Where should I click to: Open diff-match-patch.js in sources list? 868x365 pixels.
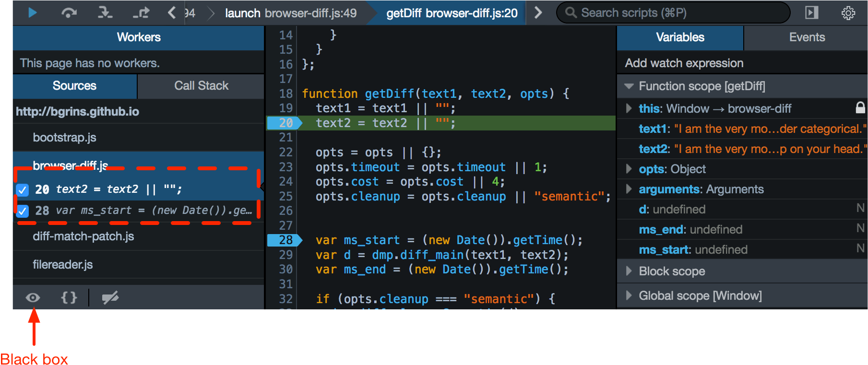[x=83, y=236]
